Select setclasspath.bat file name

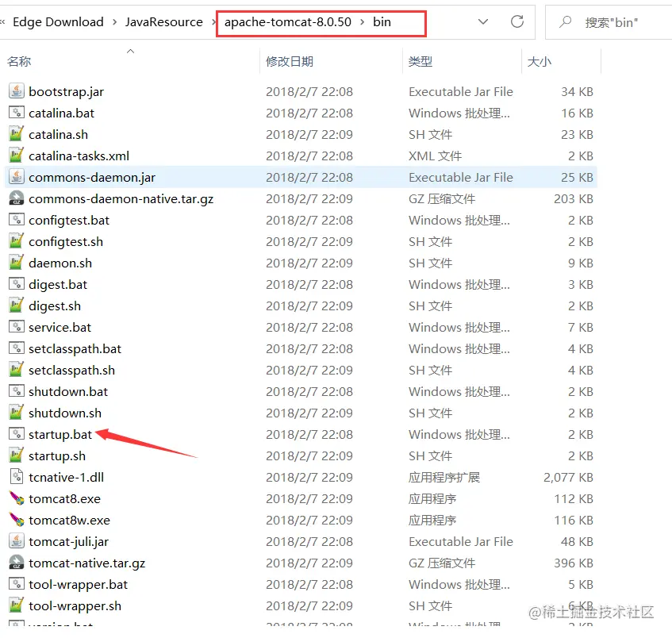point(75,348)
